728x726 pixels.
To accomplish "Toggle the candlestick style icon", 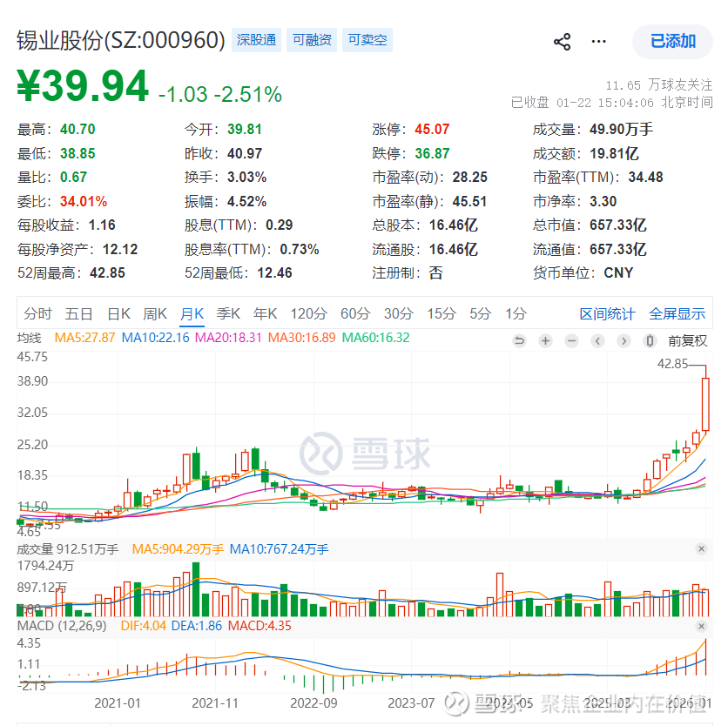I will coord(650,341).
